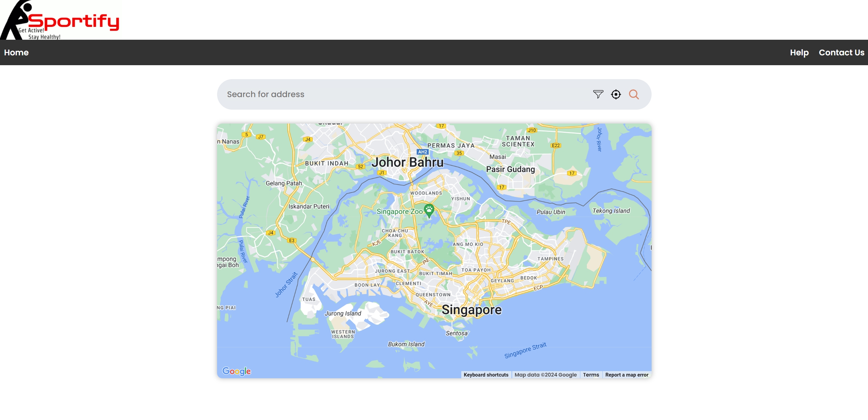Screen dimensions: 868x420
Task: Click the Bukit Indah map label
Action: pos(327,163)
